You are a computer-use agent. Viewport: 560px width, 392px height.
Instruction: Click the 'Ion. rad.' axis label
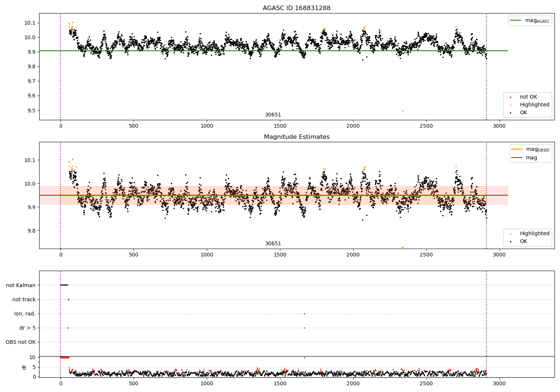point(25,314)
